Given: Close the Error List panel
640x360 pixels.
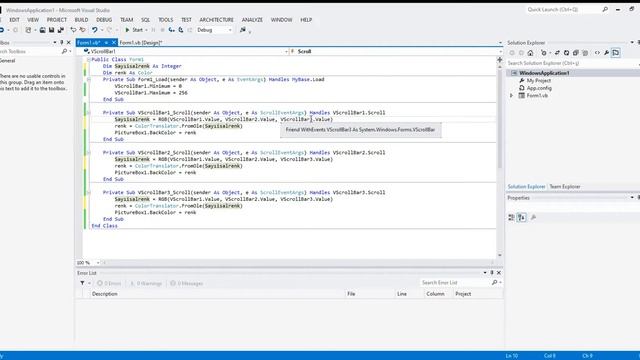Looking at the screenshot, I should (x=499, y=273).
